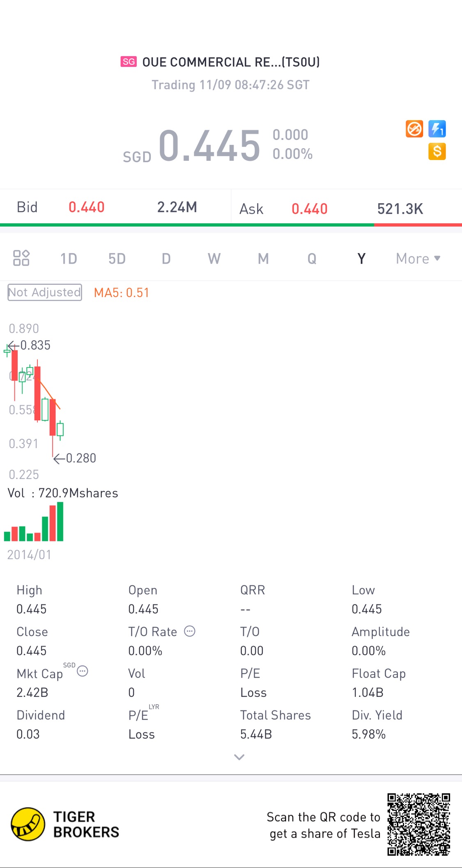Open the Mkt Cap info icon
462x868 pixels.
tap(83, 671)
